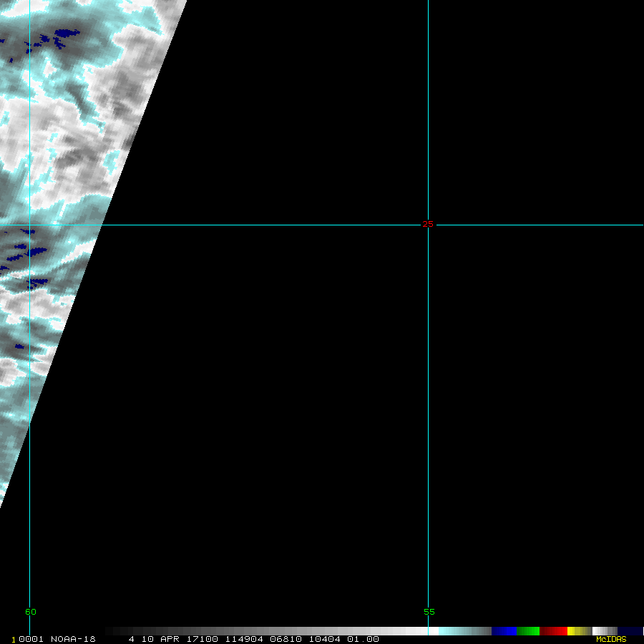Click the 06810 value in status line
This screenshot has width=644, height=644.
[285, 639]
